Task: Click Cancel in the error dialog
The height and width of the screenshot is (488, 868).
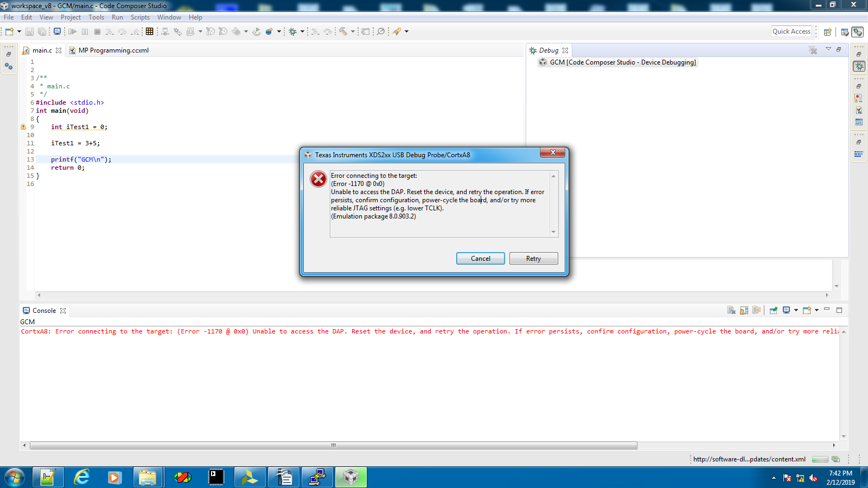Action: (x=481, y=259)
